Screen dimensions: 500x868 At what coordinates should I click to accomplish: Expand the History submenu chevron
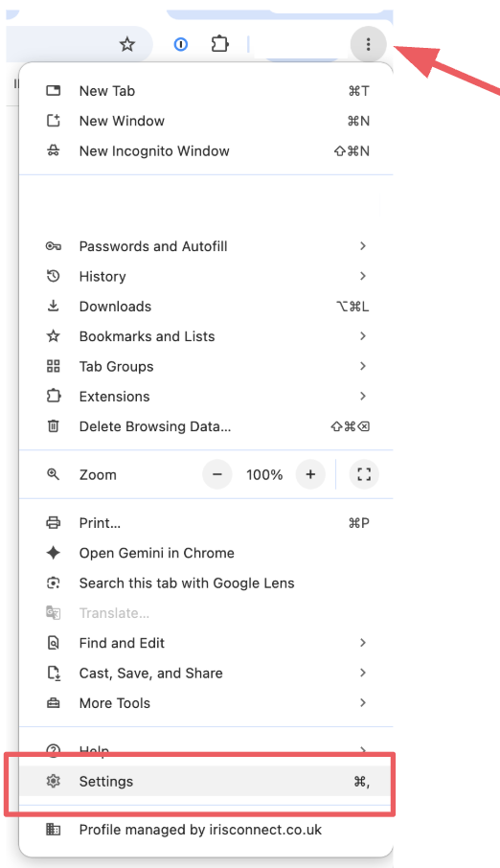(x=363, y=276)
